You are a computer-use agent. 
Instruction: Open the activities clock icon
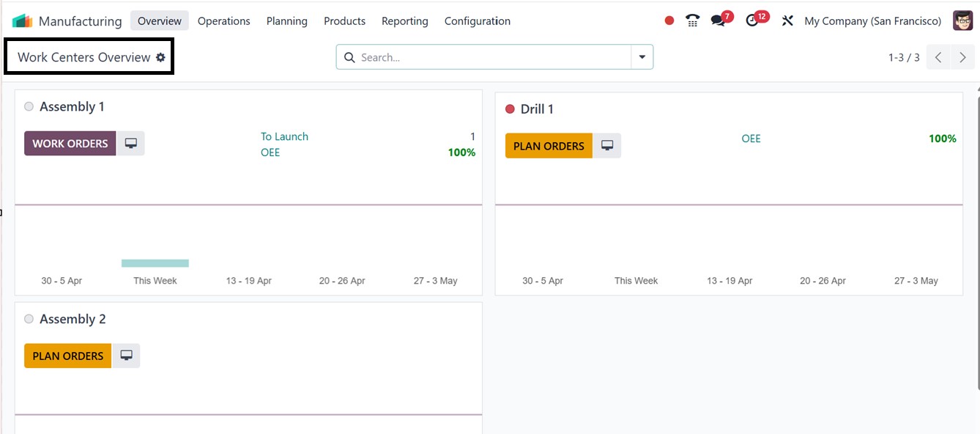pyautogui.click(x=752, y=21)
